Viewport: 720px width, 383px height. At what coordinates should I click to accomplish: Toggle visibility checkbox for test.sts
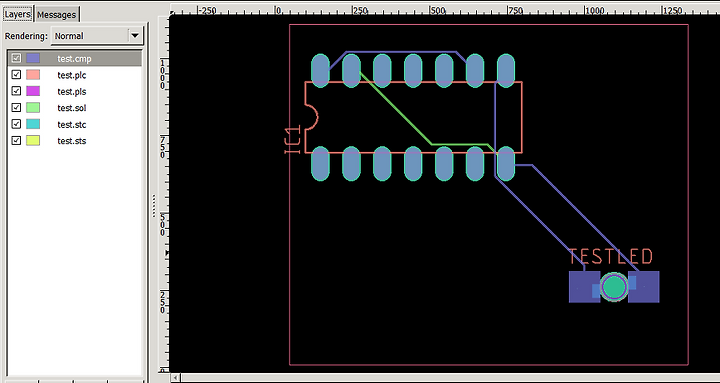pos(17,141)
